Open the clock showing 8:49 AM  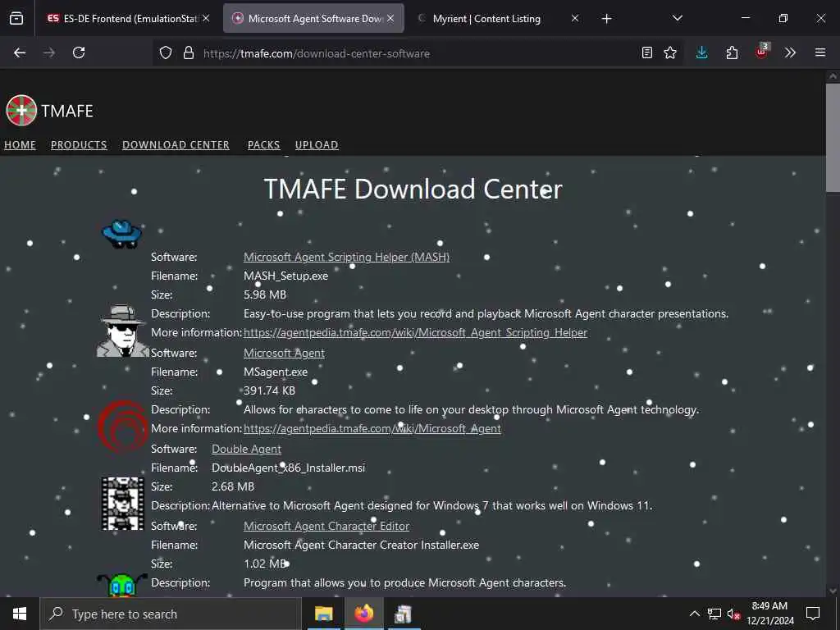pyautogui.click(x=769, y=614)
